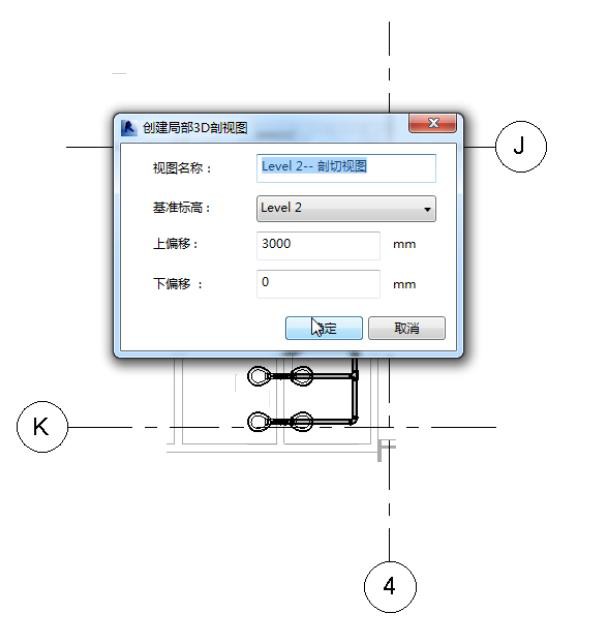
Task: Select the pipe tee at upper junction
Action: [x=354, y=376]
